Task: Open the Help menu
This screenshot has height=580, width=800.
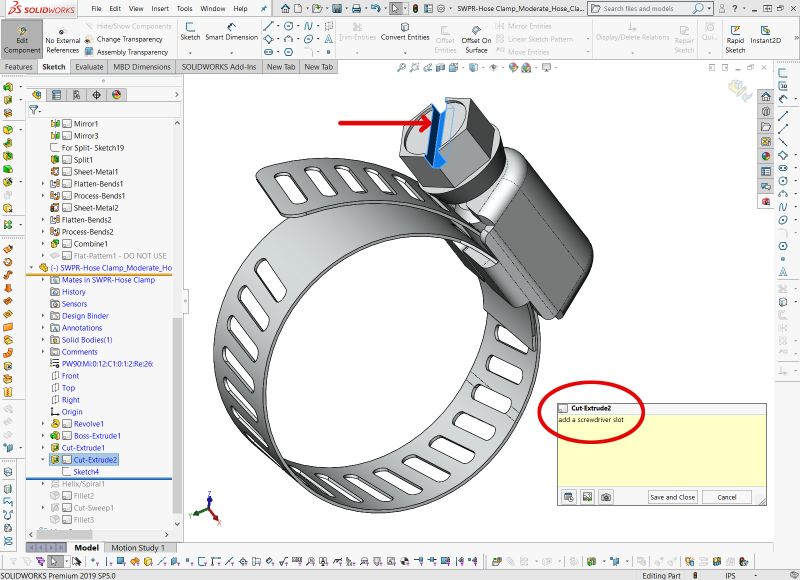Action: point(240,9)
